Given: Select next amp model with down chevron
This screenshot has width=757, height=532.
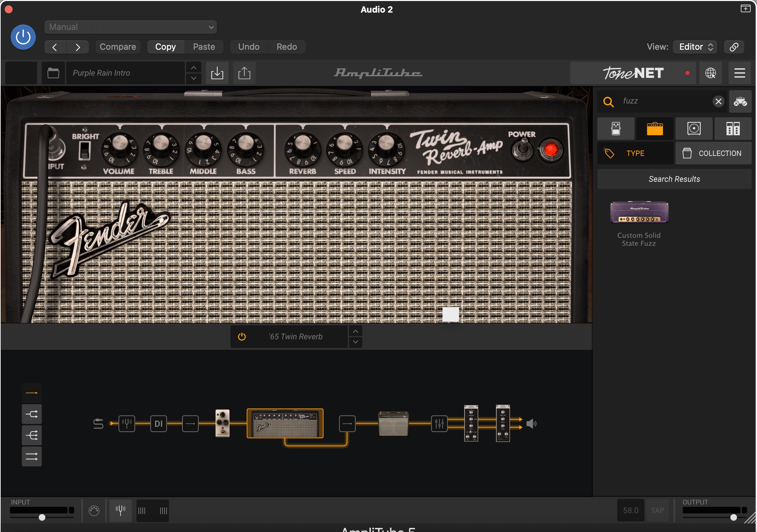Looking at the screenshot, I should [x=356, y=342].
